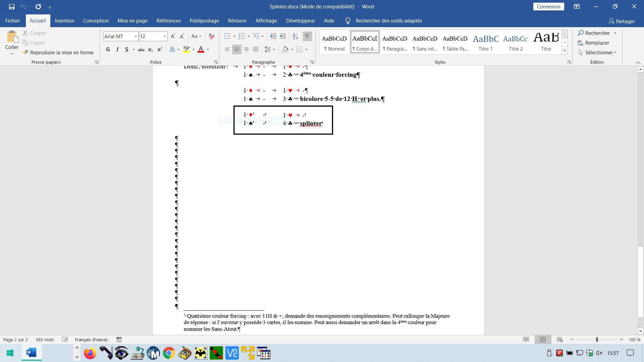This screenshot has height=362, width=644.
Task: Click the Connexion button
Action: coord(548,6)
